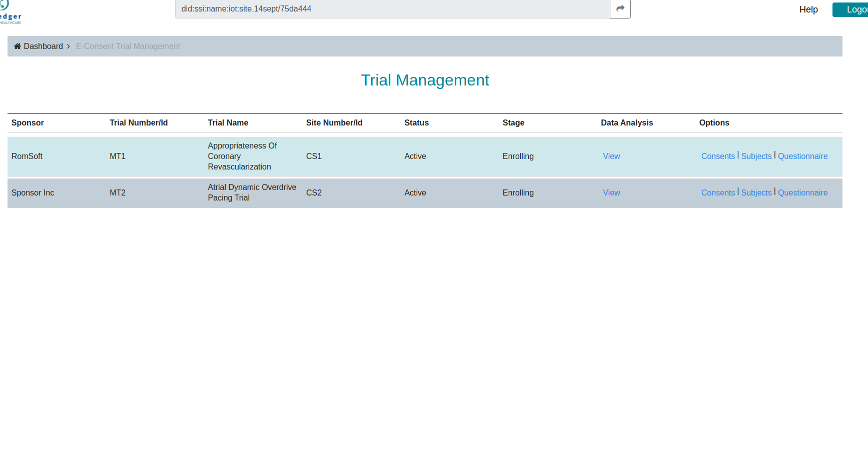Open Subjects for the MT1 trial

click(x=756, y=156)
